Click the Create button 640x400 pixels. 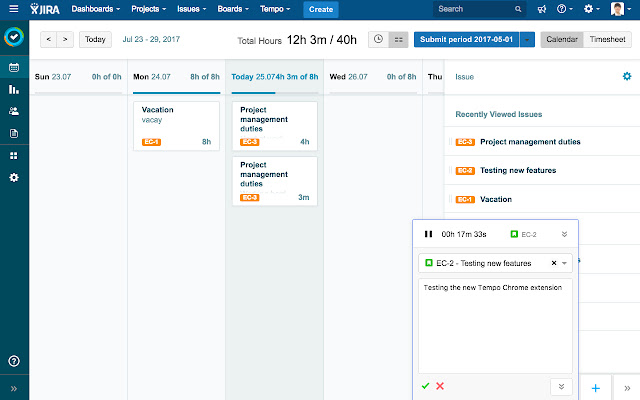(x=321, y=9)
